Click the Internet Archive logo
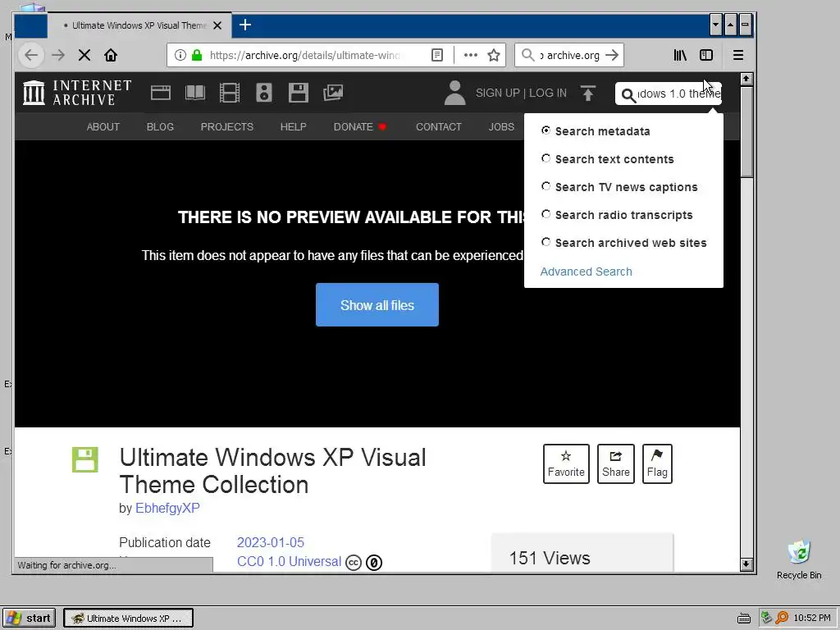The width and height of the screenshot is (840, 630). tap(78, 93)
